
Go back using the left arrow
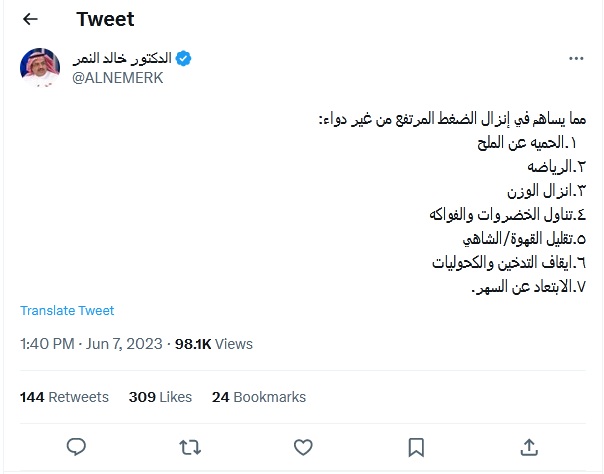click(30, 19)
